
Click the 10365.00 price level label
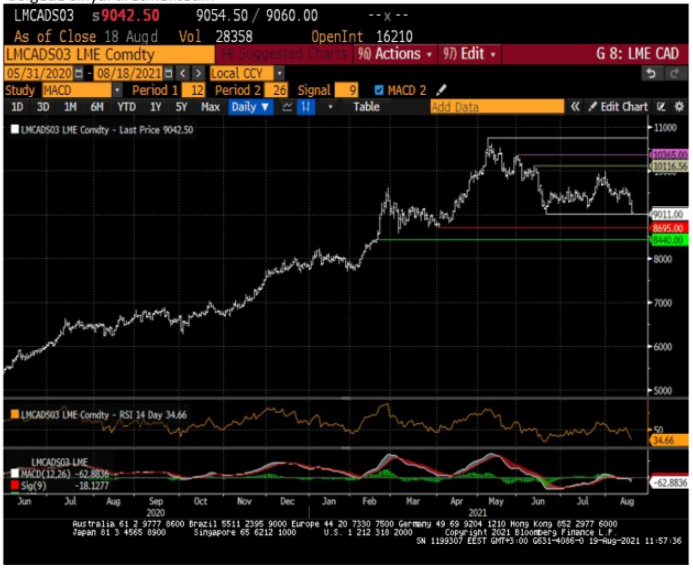pos(670,155)
